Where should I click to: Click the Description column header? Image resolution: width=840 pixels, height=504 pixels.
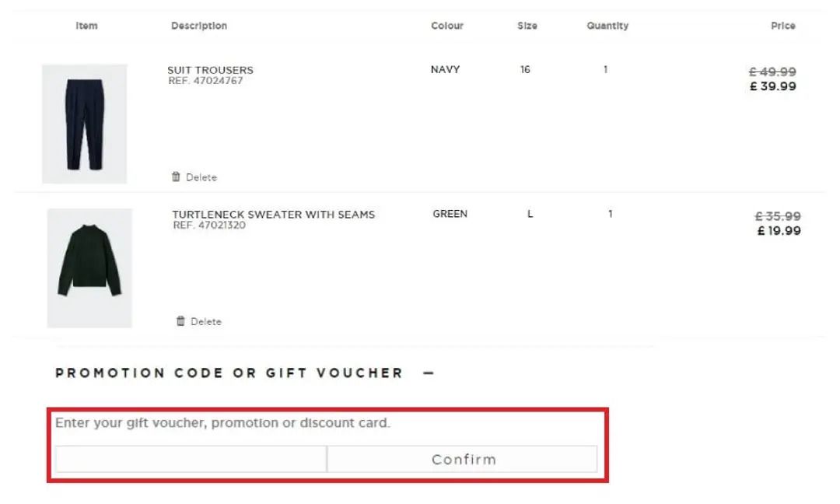pyautogui.click(x=199, y=25)
